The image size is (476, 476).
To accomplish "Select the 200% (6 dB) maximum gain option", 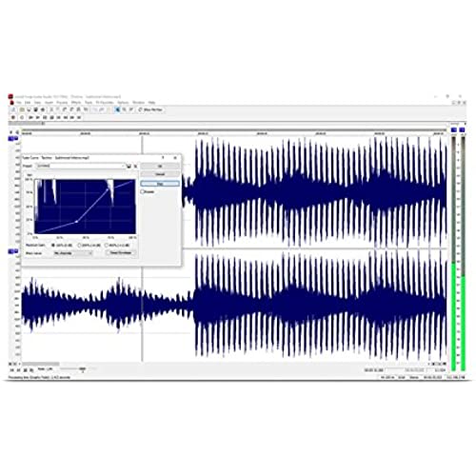I will point(80,246).
